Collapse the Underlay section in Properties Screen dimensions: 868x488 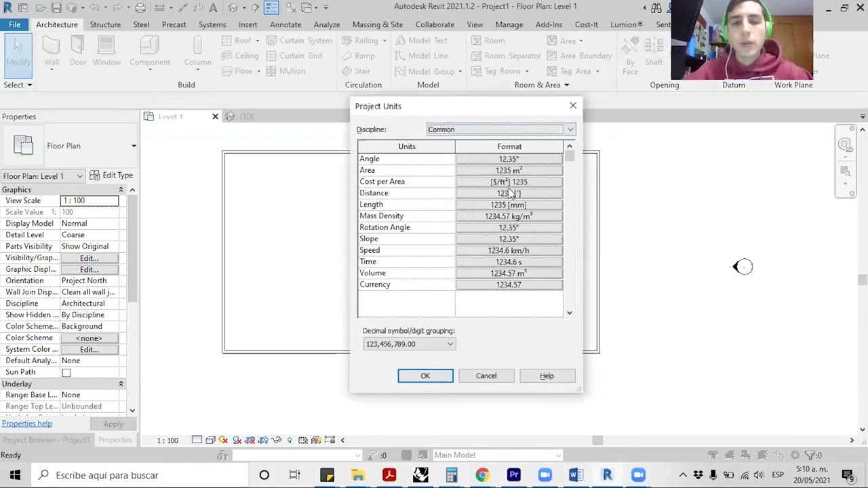pyautogui.click(x=121, y=384)
